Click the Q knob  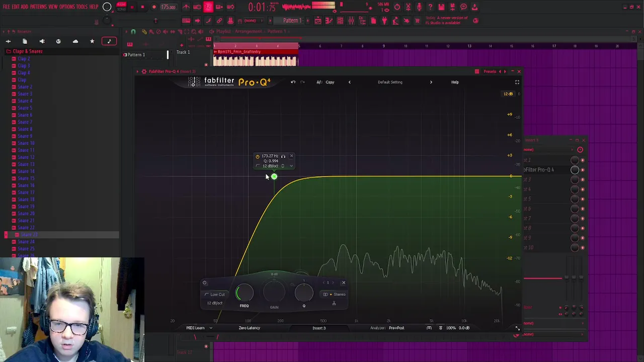(304, 293)
